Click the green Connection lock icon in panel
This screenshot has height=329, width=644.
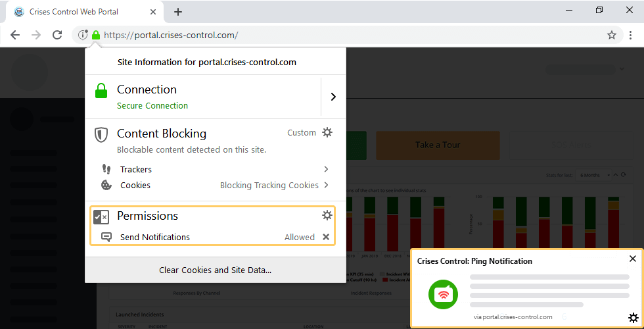click(x=101, y=91)
